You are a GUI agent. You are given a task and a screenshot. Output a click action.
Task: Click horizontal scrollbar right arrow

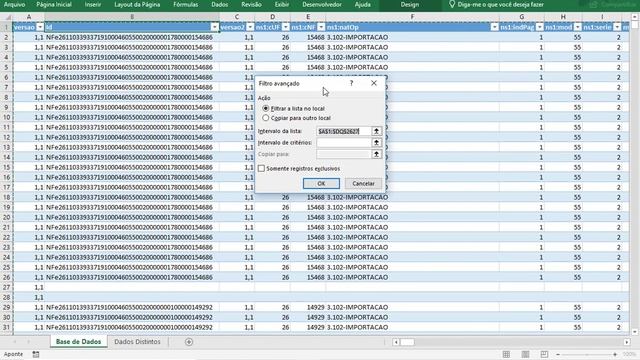click(x=627, y=342)
